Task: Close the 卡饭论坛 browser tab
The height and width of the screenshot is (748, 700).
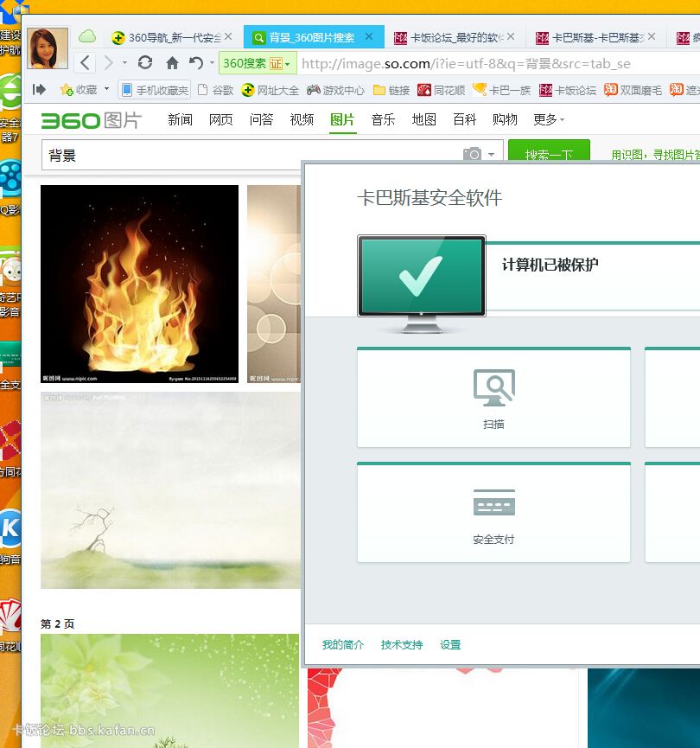Action: (511, 36)
